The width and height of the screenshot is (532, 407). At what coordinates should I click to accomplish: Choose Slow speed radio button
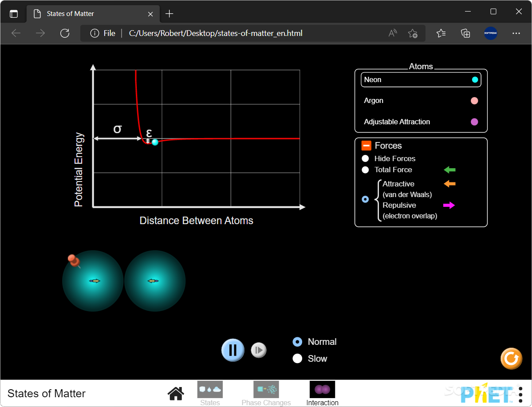[x=298, y=359]
